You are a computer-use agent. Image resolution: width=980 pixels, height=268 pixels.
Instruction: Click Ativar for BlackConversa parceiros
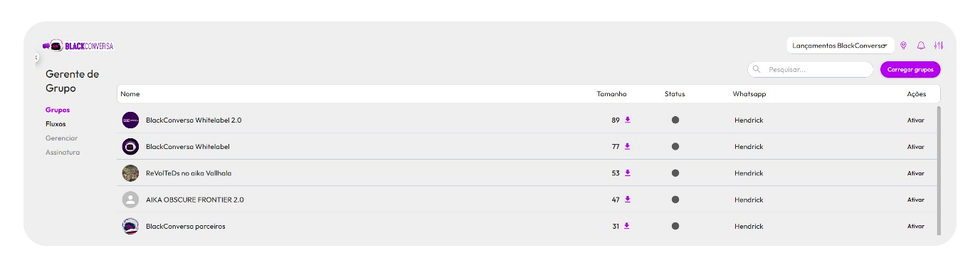pos(915,226)
